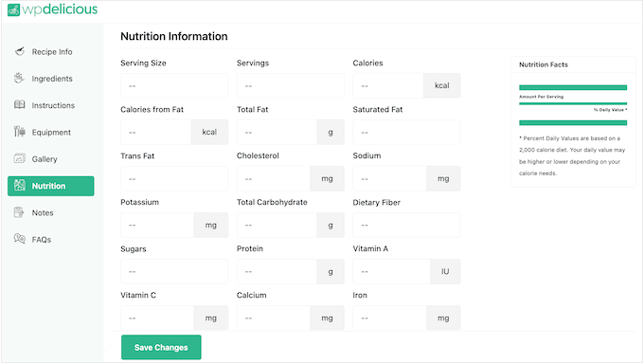Click the mg unit beside Potassium

pos(210,225)
